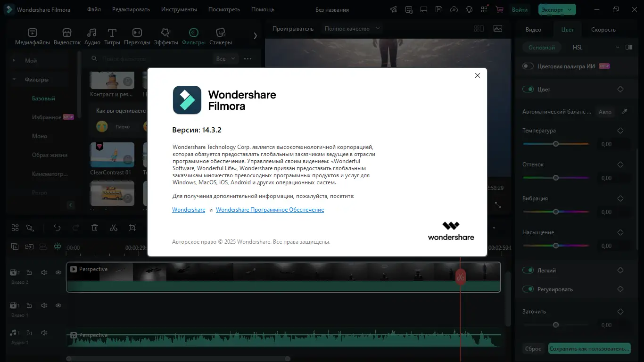Open the Стикеры stickers library
This screenshot has height=362, width=644.
[x=220, y=36]
